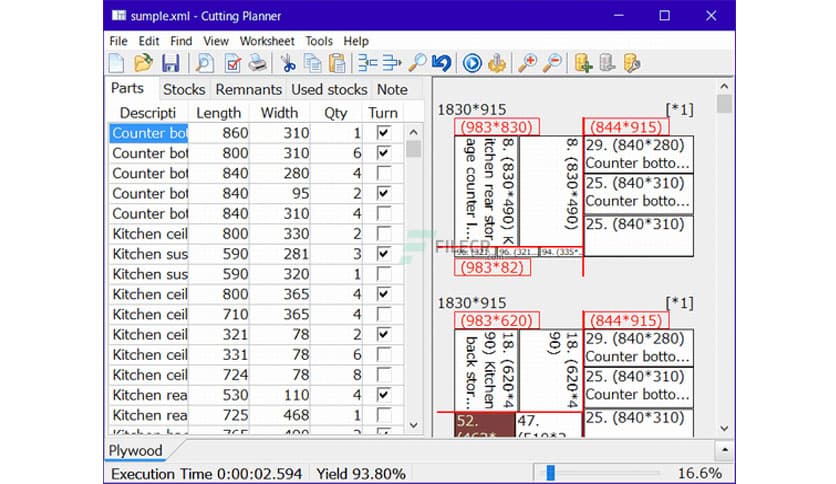Click the orange hand-cutting tool icon
Screen dimensions: 836x484
tap(497, 63)
